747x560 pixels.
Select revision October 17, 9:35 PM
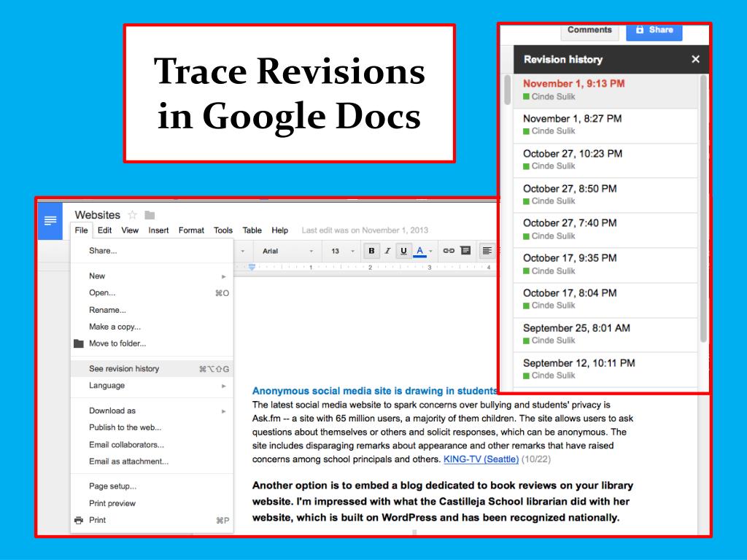pos(605,265)
